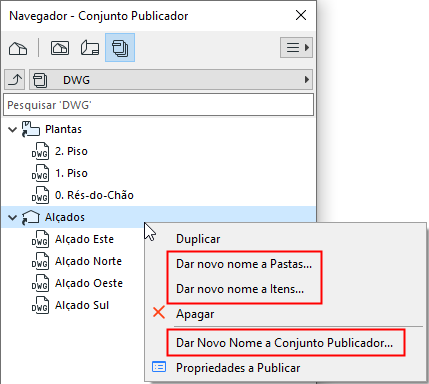Select the Plantas folder icon
The image size is (429, 384).
[x=31, y=129]
